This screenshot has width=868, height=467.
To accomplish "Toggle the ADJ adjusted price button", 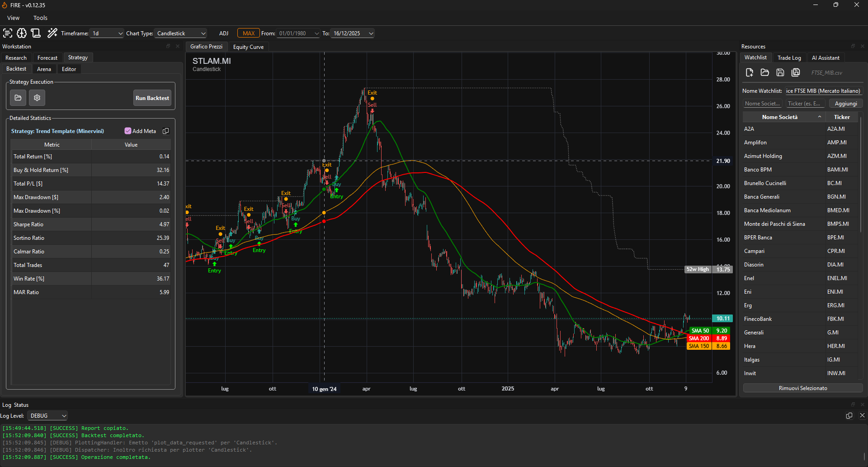I will (224, 33).
